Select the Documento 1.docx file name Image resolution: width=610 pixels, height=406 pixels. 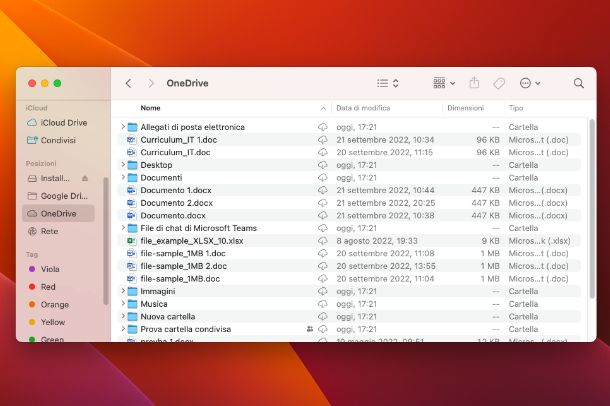(x=176, y=190)
